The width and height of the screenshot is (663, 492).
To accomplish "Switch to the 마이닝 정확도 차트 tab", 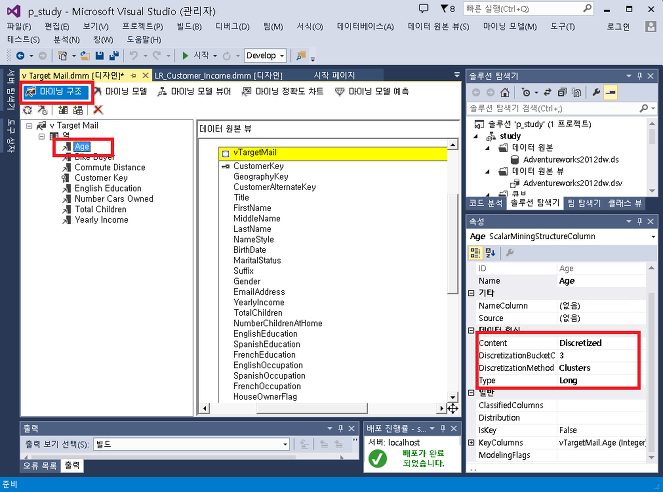I will [x=282, y=91].
